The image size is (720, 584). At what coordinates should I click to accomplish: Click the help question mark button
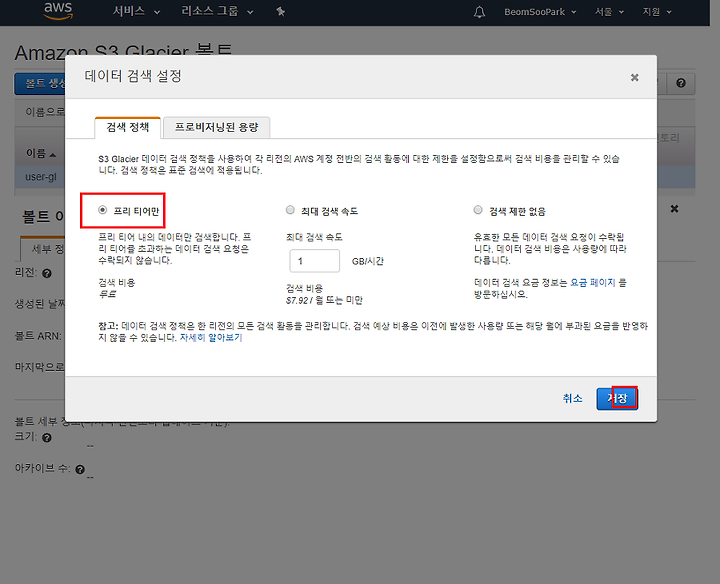click(x=681, y=83)
